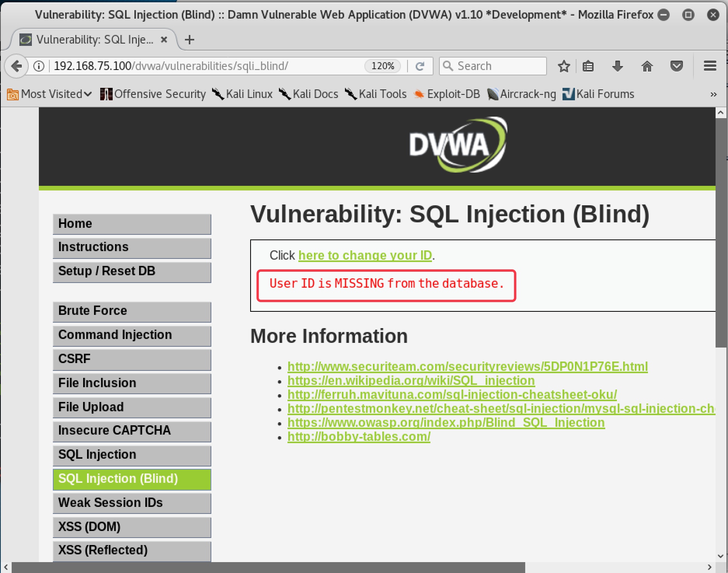Maximize the Firefox window

click(x=688, y=15)
